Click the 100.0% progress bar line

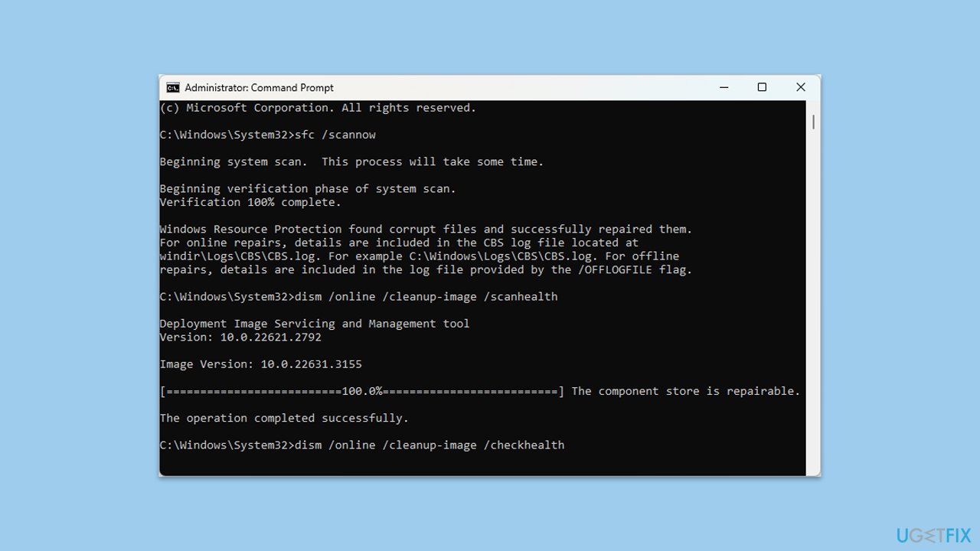pyautogui.click(x=362, y=391)
